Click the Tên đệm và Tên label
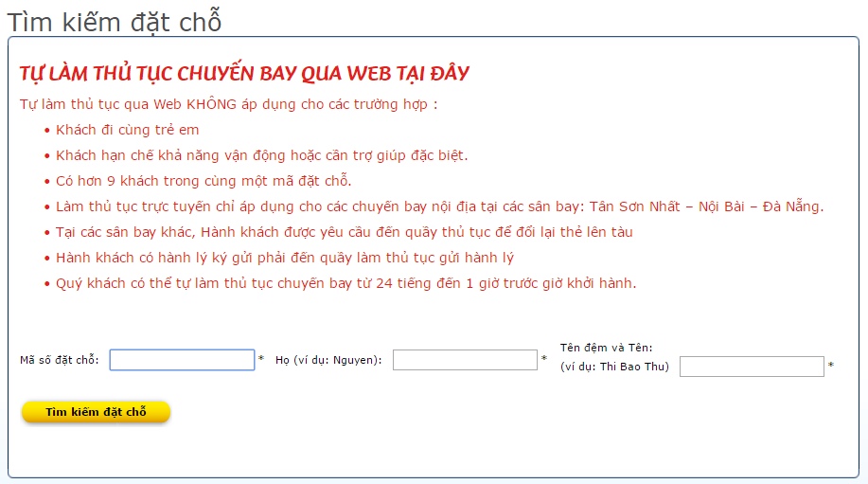Viewport: 868px width, 484px height. [x=606, y=348]
